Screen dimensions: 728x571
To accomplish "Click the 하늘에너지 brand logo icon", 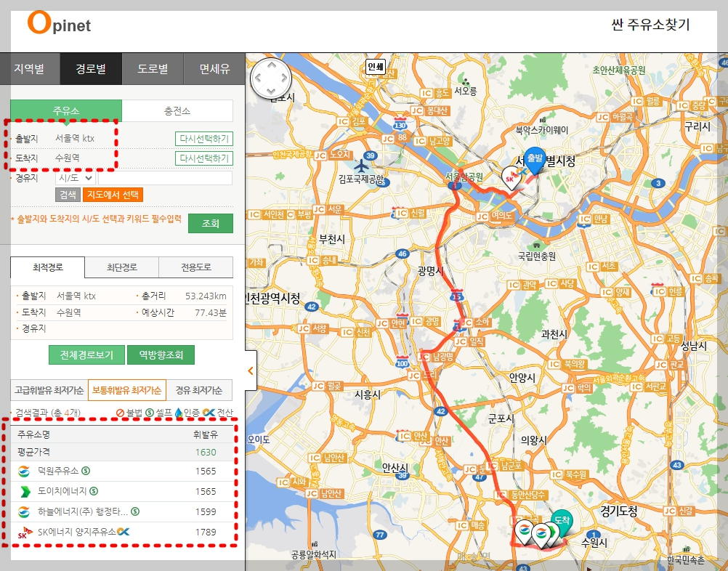I will coord(24,511).
